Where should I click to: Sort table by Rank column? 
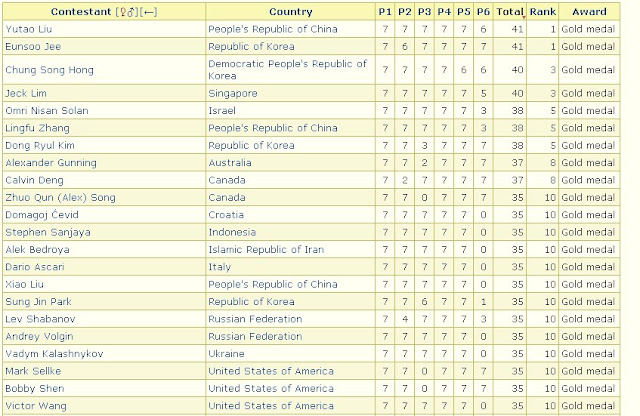[x=542, y=12]
